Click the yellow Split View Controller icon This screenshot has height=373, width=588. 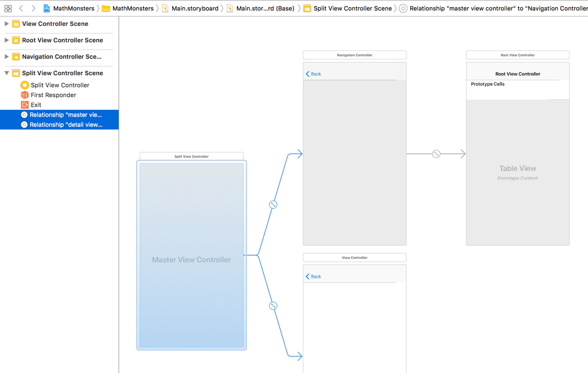pyautogui.click(x=24, y=85)
